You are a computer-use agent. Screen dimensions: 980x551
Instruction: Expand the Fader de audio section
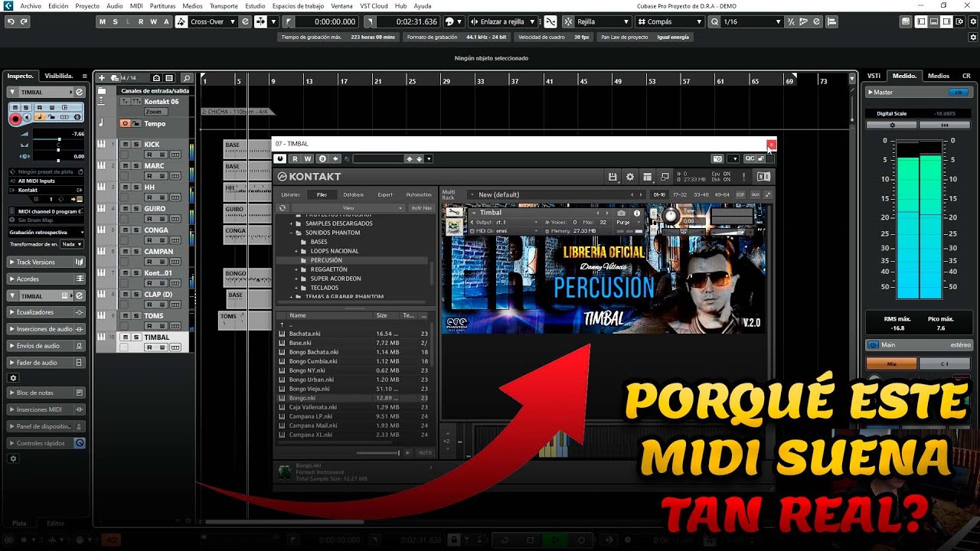[47, 363]
